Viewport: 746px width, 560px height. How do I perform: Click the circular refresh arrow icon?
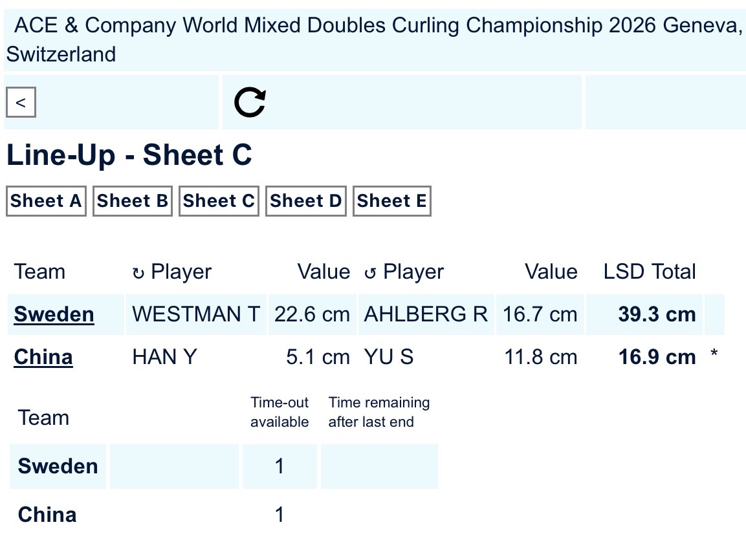tap(250, 103)
